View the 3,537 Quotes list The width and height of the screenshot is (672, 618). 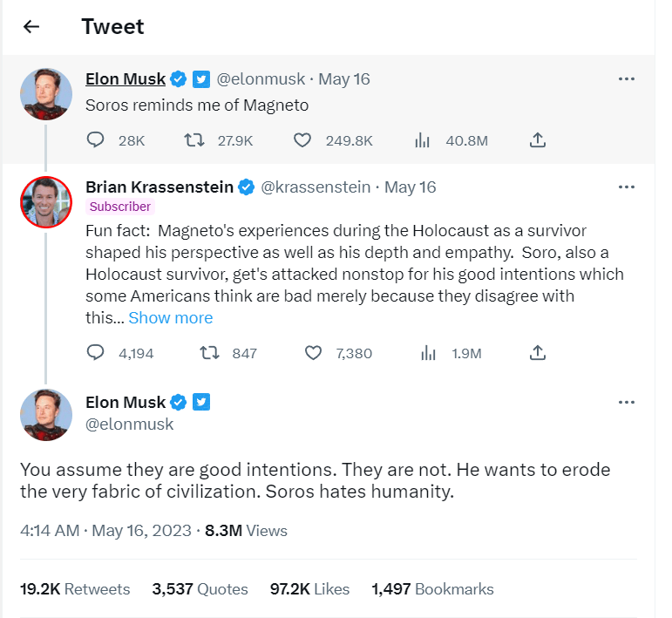coord(200,589)
